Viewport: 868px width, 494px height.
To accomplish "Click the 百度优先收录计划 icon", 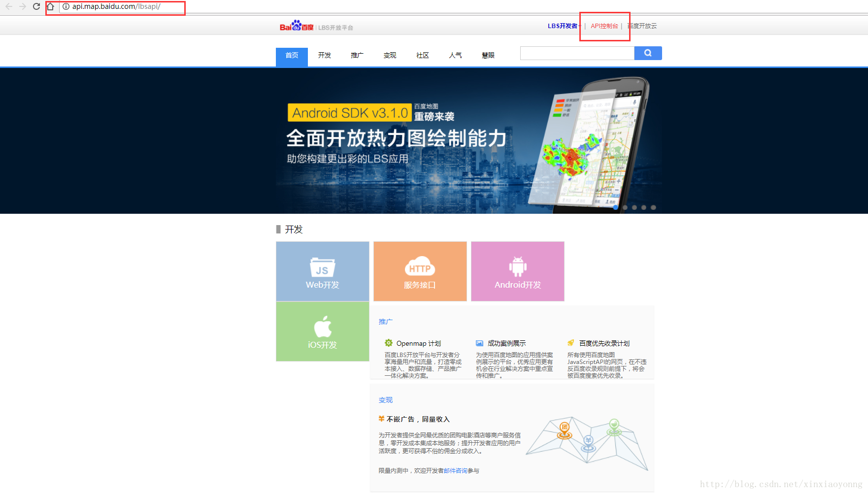I will pyautogui.click(x=571, y=343).
